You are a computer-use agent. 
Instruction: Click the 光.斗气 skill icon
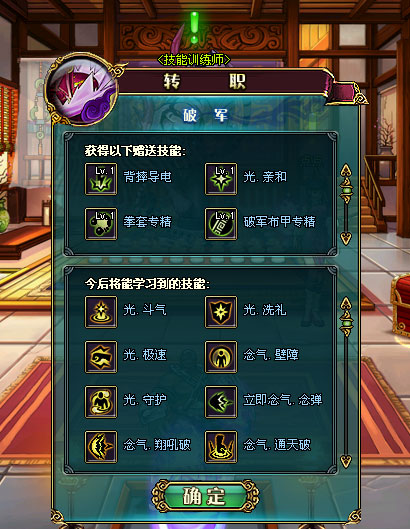[x=101, y=312]
